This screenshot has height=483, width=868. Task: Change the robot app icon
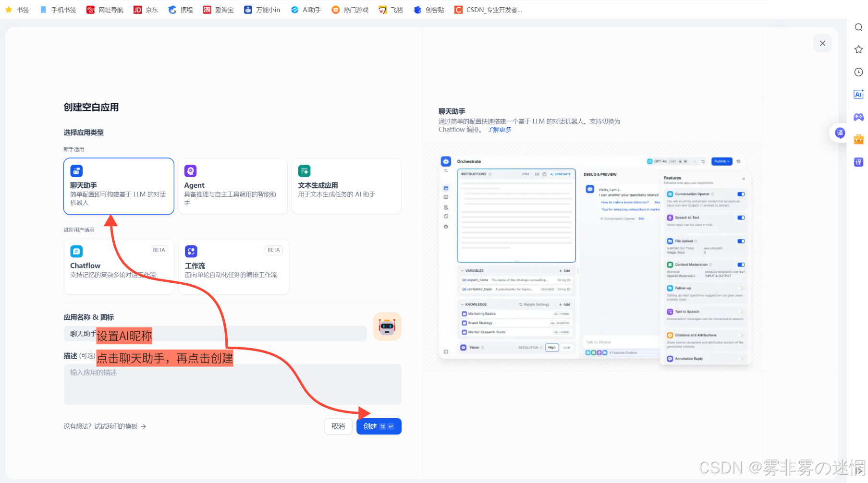[387, 326]
